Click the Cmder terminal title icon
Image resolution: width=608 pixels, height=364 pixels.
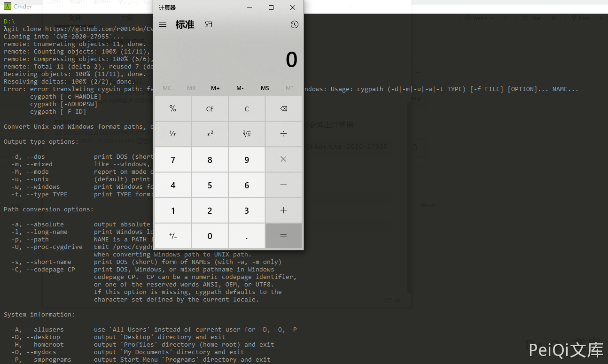coord(7,6)
